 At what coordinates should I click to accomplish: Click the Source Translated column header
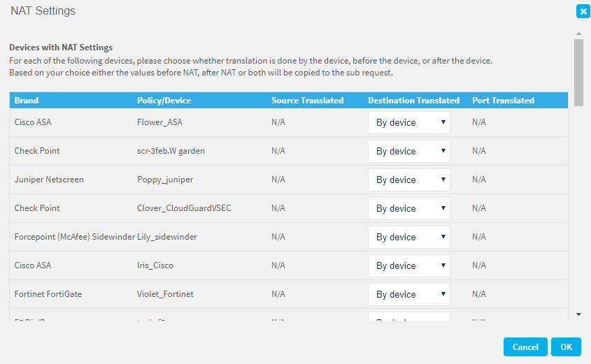coord(307,101)
